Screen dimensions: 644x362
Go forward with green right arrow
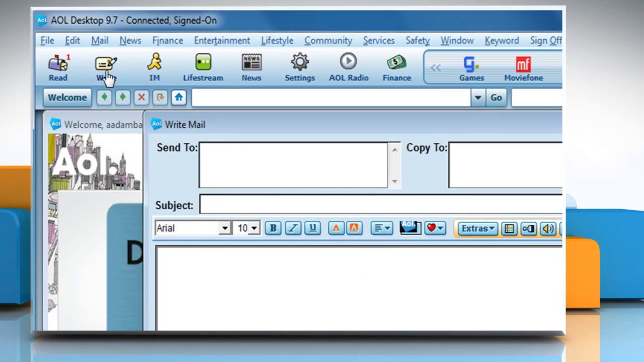pyautogui.click(x=122, y=98)
